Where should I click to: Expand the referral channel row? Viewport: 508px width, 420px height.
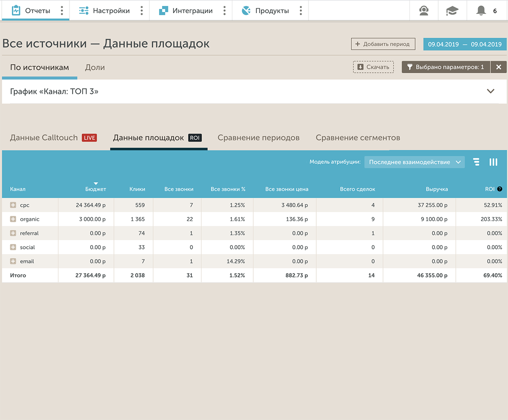(13, 233)
